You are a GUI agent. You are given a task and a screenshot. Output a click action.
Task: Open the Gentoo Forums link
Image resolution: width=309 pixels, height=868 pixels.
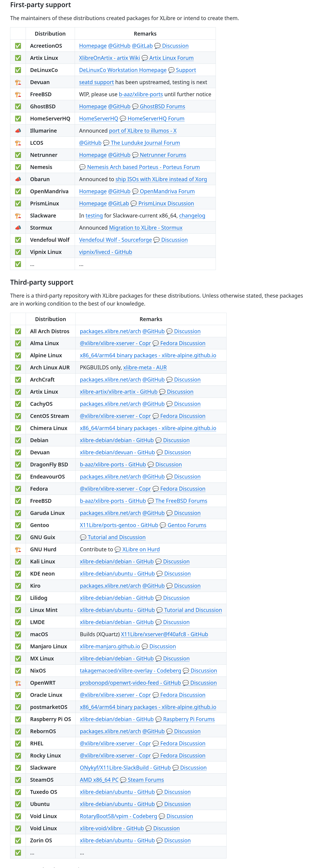tap(187, 525)
